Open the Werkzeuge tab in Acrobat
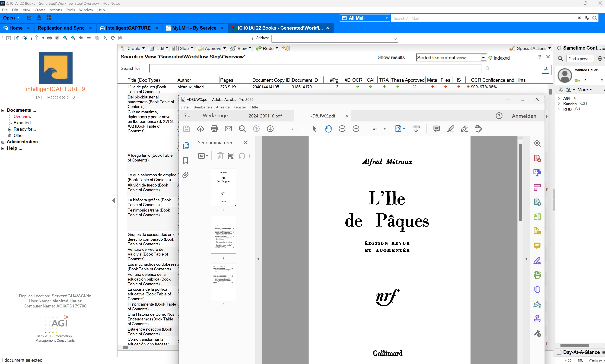This screenshot has width=605, height=364. [x=215, y=116]
